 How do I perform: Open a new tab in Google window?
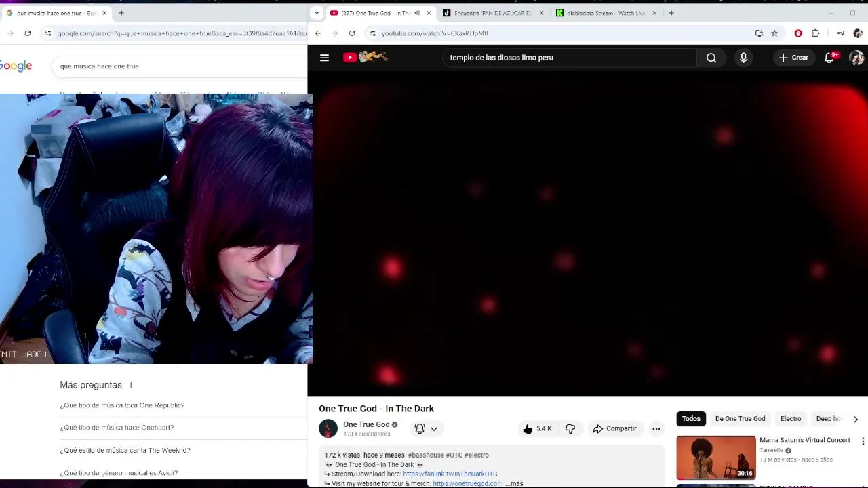click(121, 13)
